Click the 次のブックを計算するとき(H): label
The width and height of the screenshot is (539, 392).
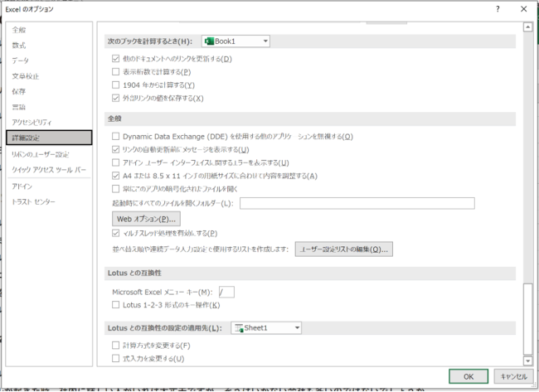(150, 41)
